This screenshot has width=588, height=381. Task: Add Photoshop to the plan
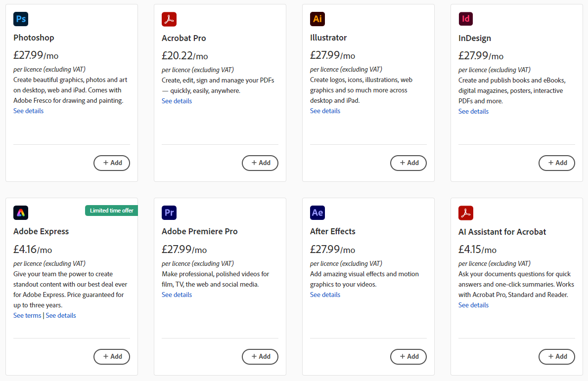coord(112,163)
